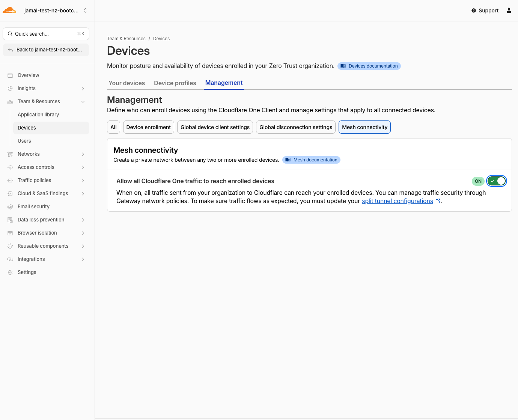This screenshot has width=518, height=420.
Task: Select Devices in the sidebar
Action: [x=51, y=128]
